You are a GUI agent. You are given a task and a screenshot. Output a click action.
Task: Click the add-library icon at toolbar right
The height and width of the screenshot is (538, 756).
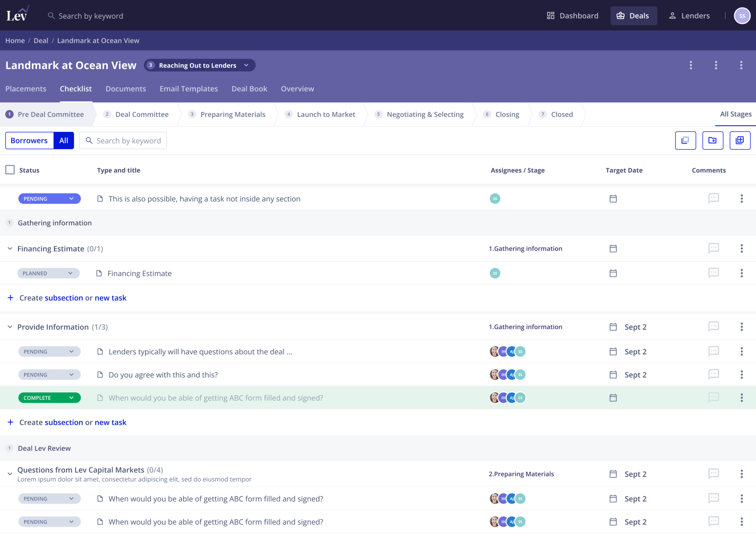tap(740, 140)
